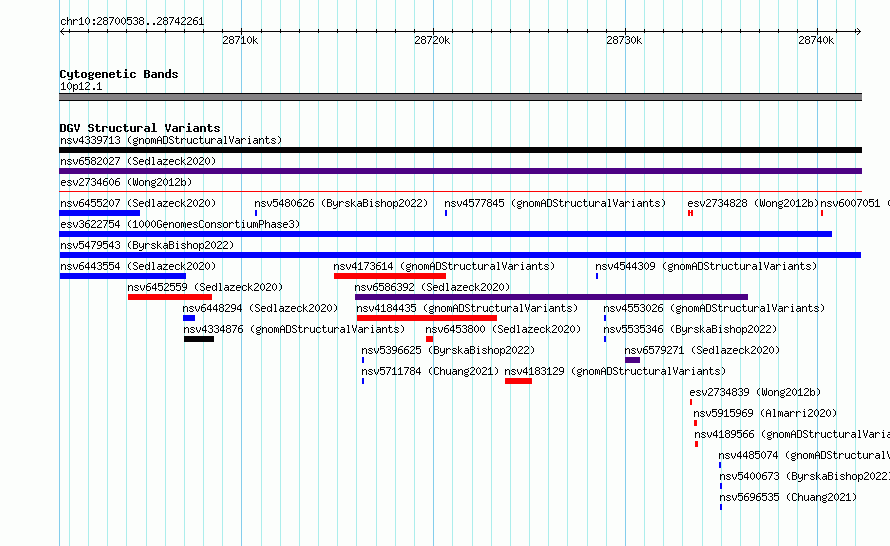The width and height of the screenshot is (890, 546).
Task: Click nsv4577845 (gnomADStructuralVariants) label
Action: pyautogui.click(x=555, y=203)
